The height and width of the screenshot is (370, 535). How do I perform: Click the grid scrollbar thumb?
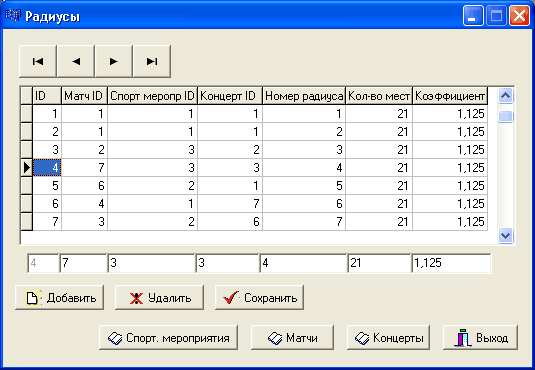[x=505, y=116]
